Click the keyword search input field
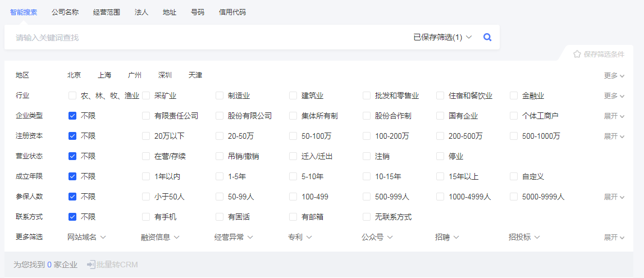The width and height of the screenshot is (644, 278). pyautogui.click(x=205, y=38)
